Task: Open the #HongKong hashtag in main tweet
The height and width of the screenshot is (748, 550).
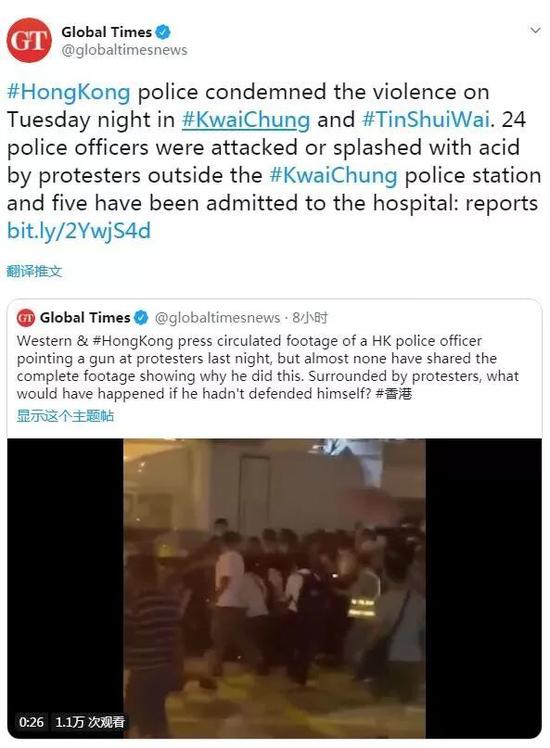Action: [x=69, y=92]
